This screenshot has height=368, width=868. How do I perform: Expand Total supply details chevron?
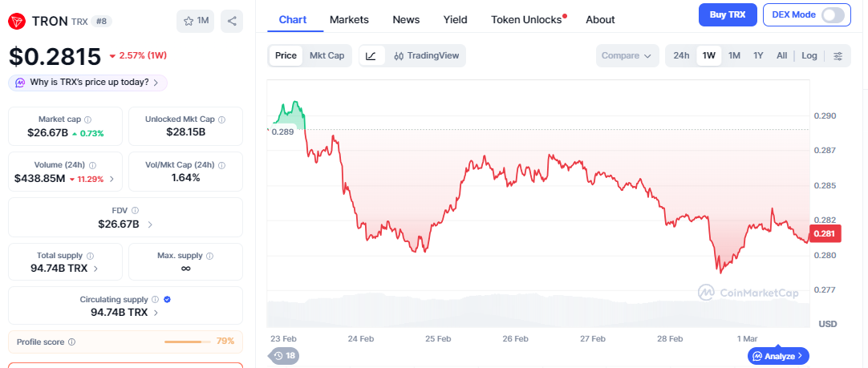[95, 269]
